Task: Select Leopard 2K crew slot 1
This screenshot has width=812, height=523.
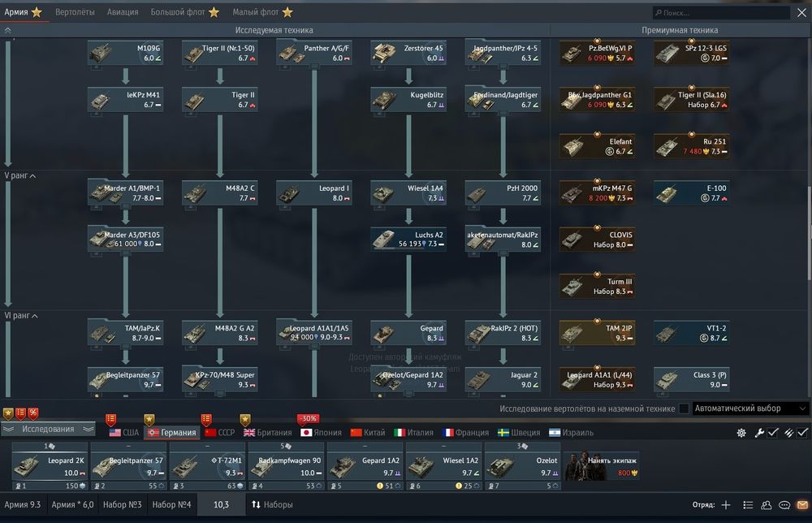Action: coord(50,465)
